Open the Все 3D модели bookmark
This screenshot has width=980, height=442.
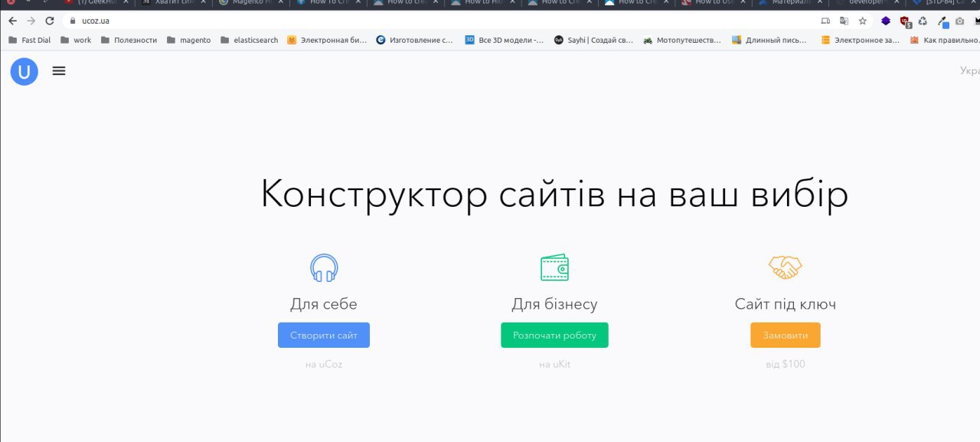point(504,40)
